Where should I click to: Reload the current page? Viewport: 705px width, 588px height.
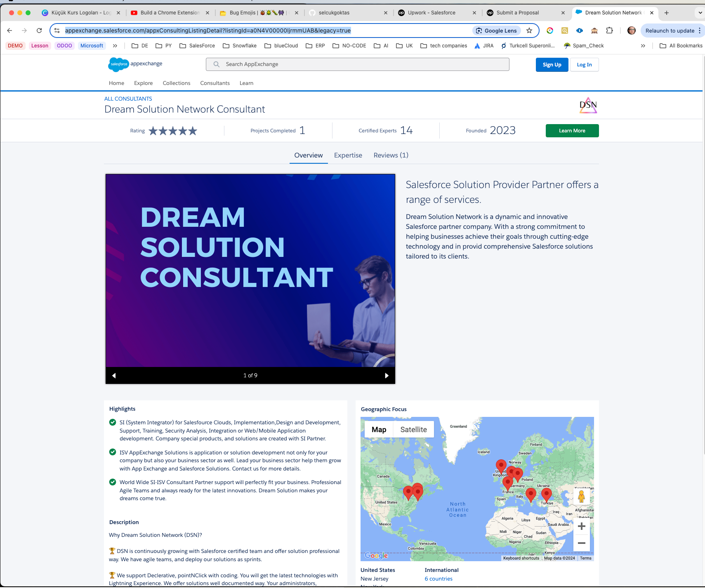pos(39,31)
